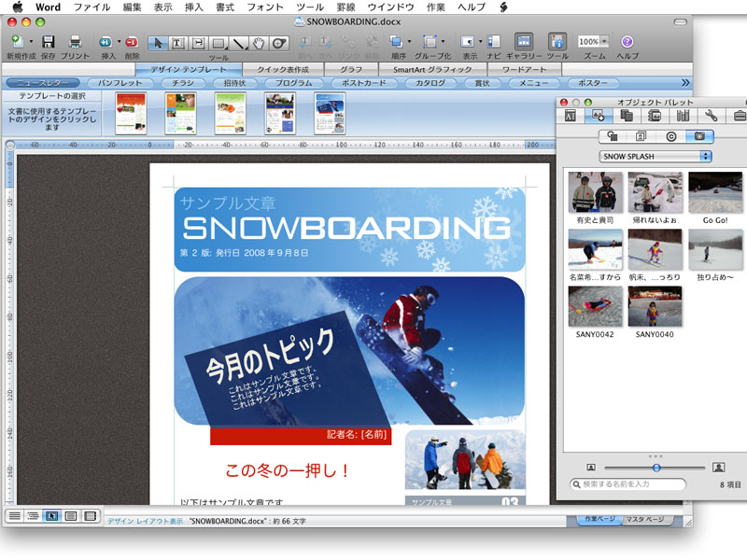
Task: Switch to the SmartArt グラフィック tab
Action: tap(432, 69)
